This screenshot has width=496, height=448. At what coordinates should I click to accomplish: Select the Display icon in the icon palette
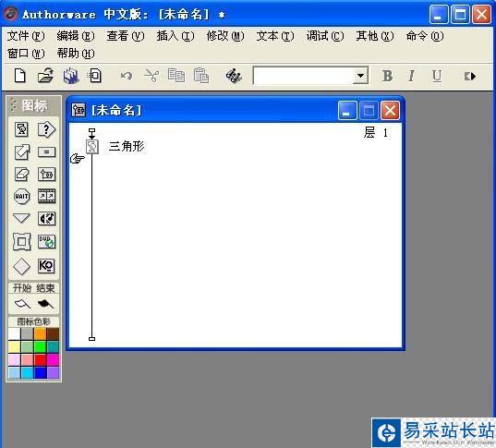(x=21, y=129)
